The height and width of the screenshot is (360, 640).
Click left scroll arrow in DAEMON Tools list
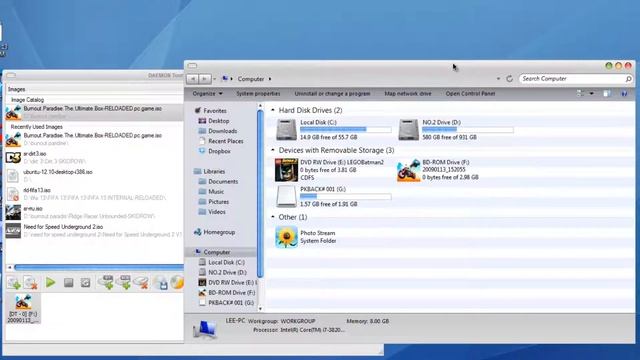(x=10, y=267)
